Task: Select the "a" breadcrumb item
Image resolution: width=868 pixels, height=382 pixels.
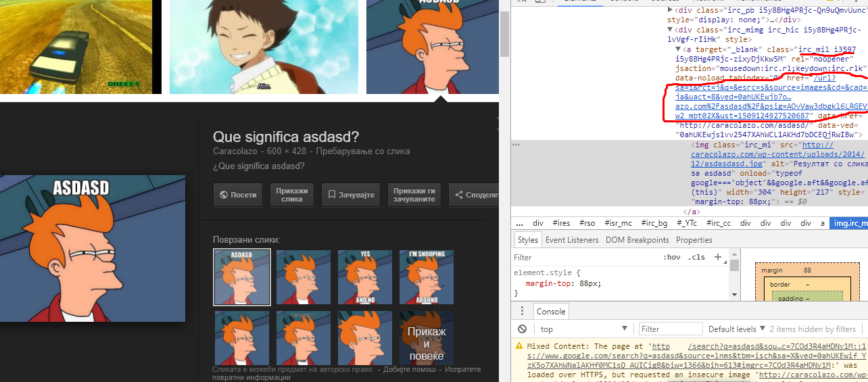Action: pyautogui.click(x=822, y=223)
